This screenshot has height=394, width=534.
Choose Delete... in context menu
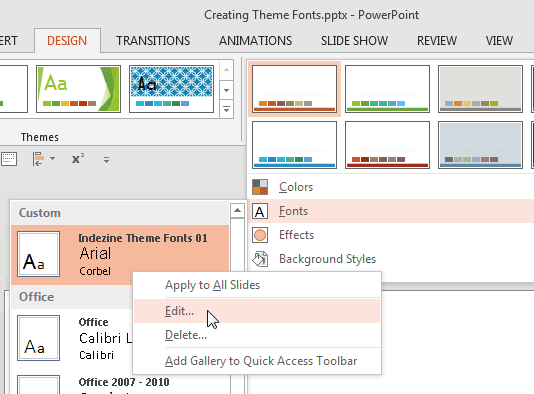[x=257, y=335]
